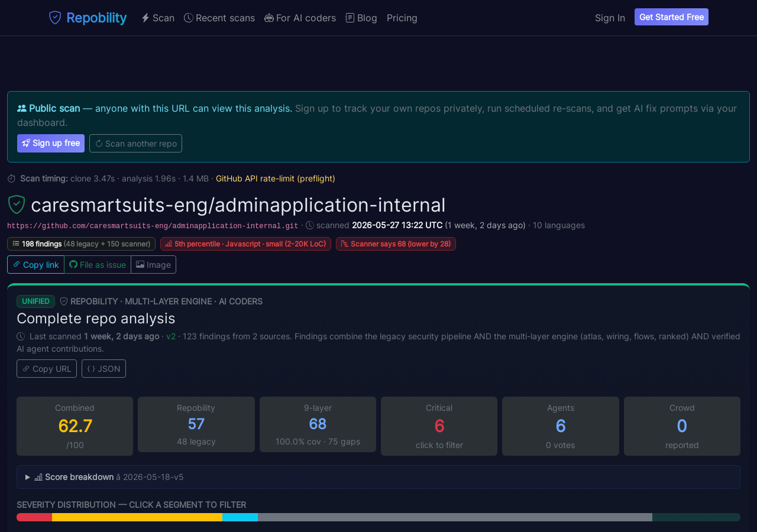Click the clock icon beside Last scanned
The width and height of the screenshot is (757, 532).
coord(21,336)
